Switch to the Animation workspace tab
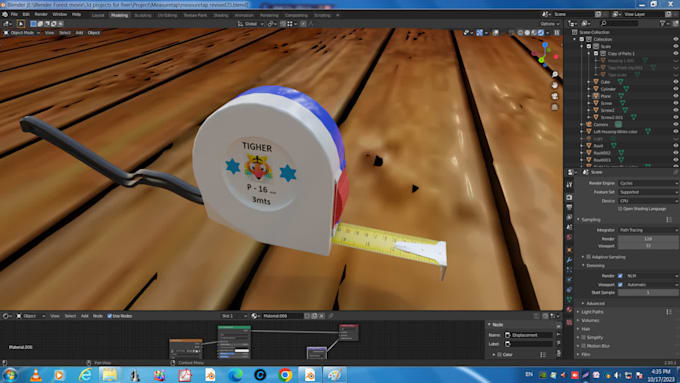Screen dimensions: 680x383 click(244, 15)
